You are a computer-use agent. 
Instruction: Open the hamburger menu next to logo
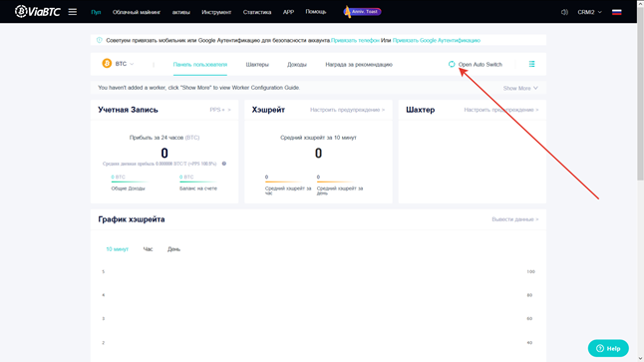pyautogui.click(x=73, y=12)
